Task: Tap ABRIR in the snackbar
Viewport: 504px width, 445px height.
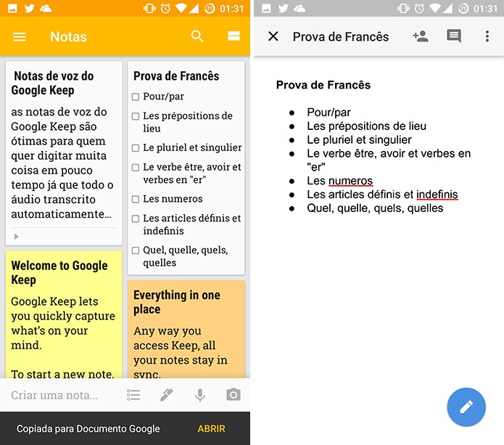Action: click(211, 428)
